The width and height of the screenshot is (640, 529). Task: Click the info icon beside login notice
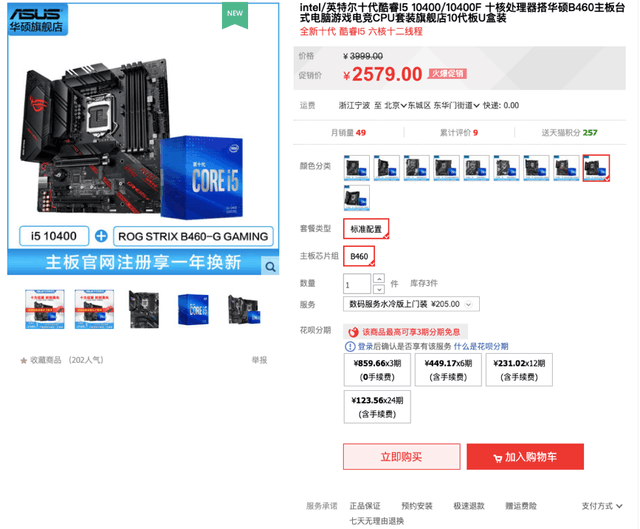[x=350, y=347]
